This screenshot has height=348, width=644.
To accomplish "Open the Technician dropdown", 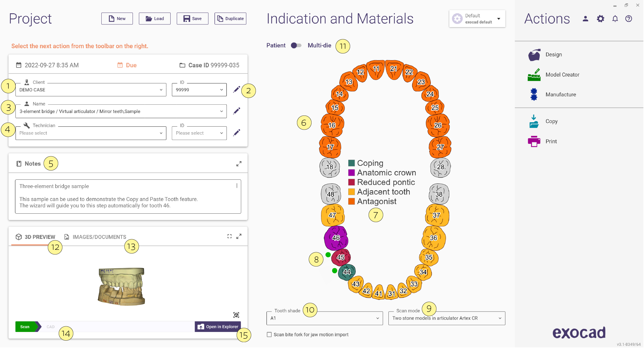I will click(91, 133).
